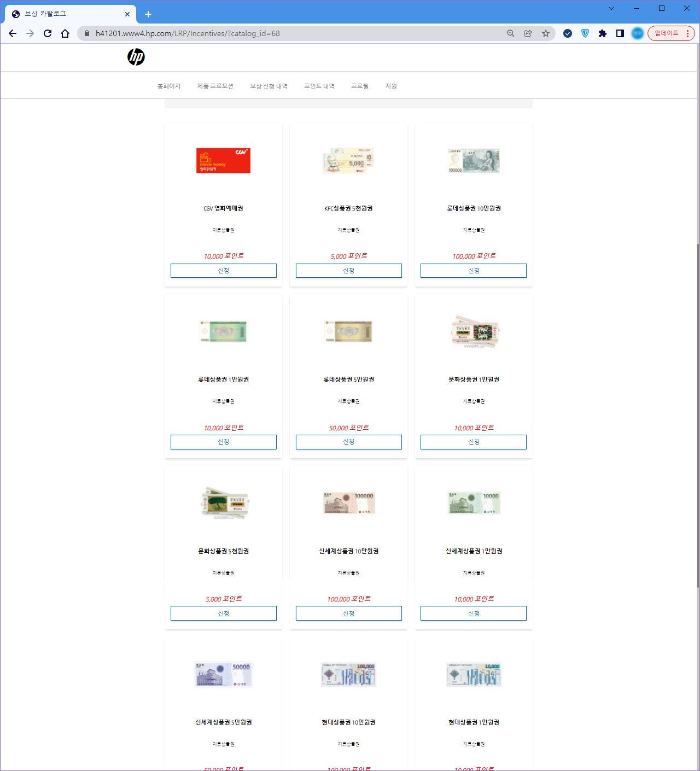Click 신청 for 신세계상품권 1만원권
Screen dimensions: 700x771
point(474,614)
